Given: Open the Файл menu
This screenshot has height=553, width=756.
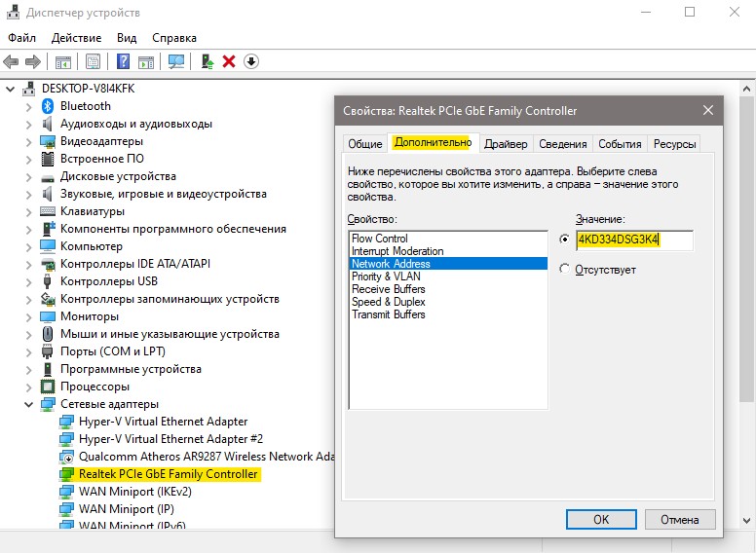Looking at the screenshot, I should coord(21,38).
